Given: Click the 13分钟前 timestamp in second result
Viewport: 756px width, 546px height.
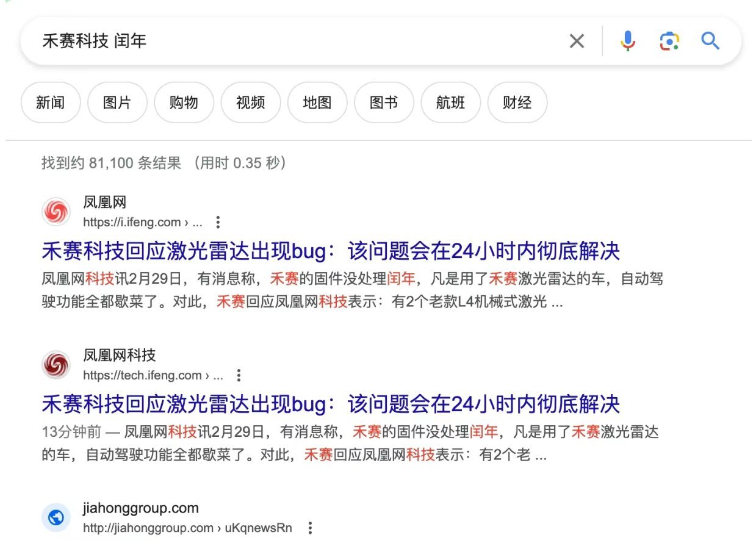Looking at the screenshot, I should pyautogui.click(x=71, y=432).
